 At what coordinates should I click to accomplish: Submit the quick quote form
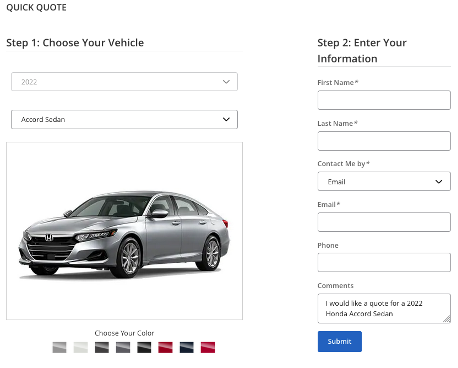pyautogui.click(x=340, y=341)
